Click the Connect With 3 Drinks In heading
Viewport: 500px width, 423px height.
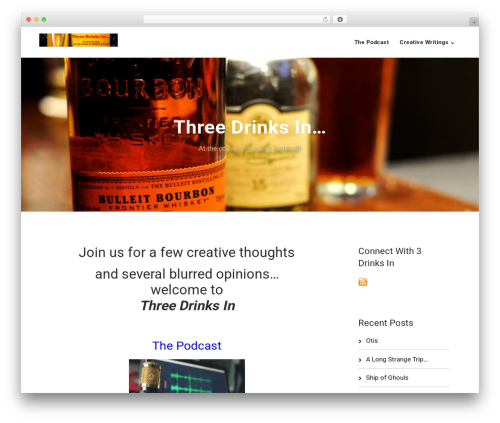click(390, 257)
